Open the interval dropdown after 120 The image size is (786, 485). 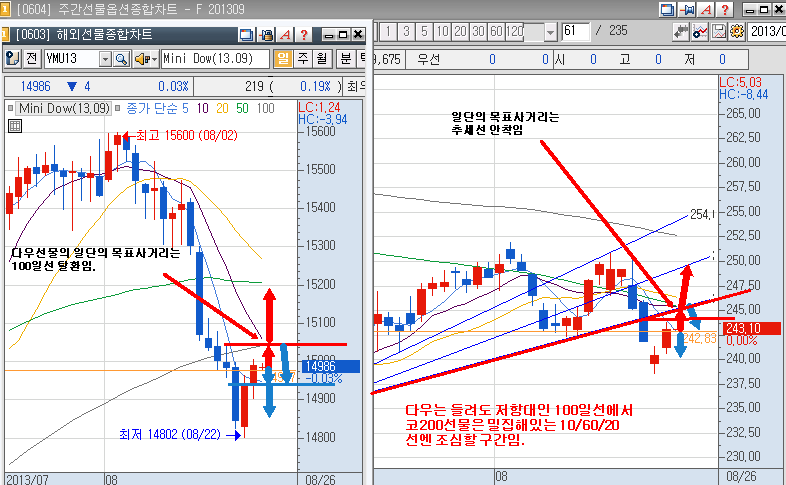[x=549, y=31]
